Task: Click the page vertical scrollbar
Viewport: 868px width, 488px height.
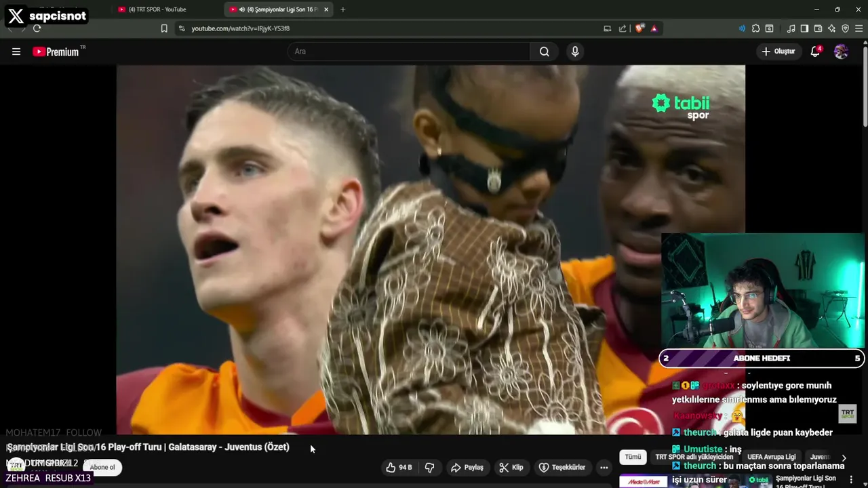Action: coord(865,88)
